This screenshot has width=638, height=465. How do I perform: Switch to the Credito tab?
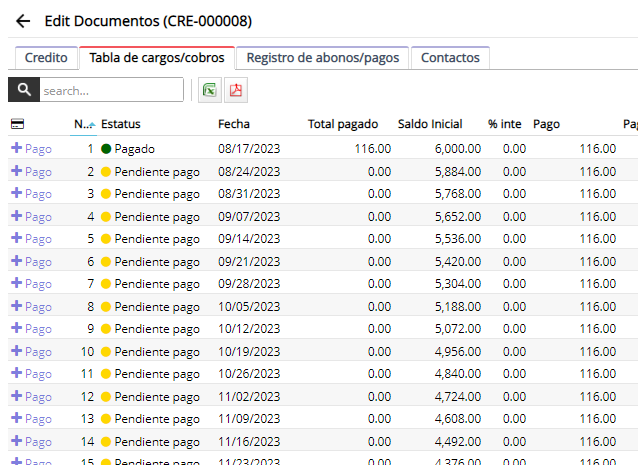(x=46, y=58)
